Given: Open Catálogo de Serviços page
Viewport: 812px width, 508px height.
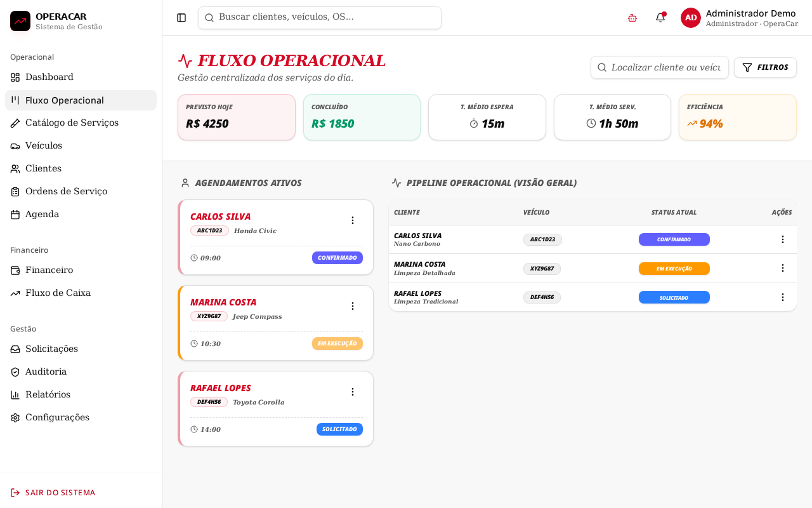Looking at the screenshot, I should click(x=81, y=123).
